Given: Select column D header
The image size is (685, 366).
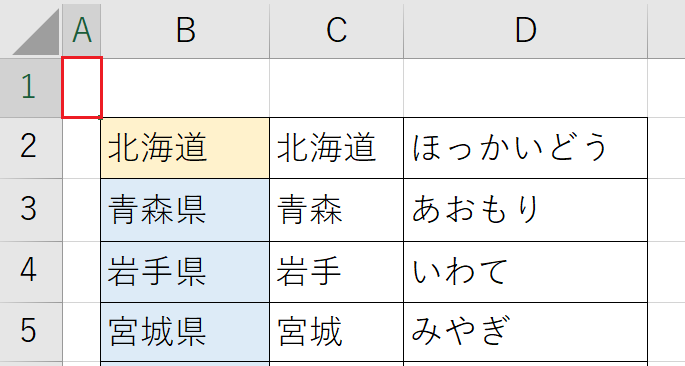Looking at the screenshot, I should point(526,31).
